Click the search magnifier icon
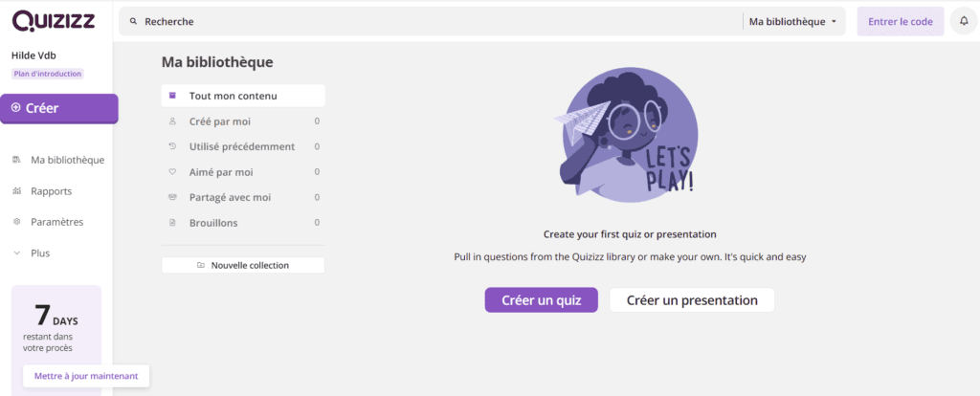 coord(133,21)
